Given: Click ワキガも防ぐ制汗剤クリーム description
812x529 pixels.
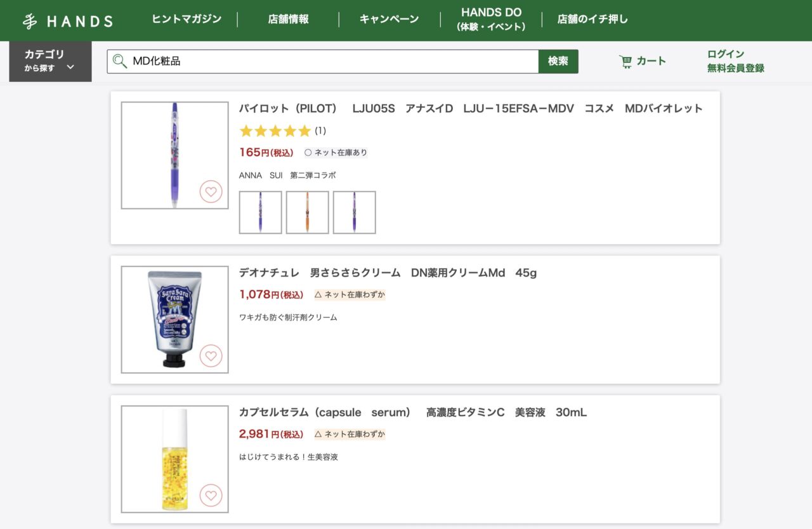Looking at the screenshot, I should coord(288,317).
